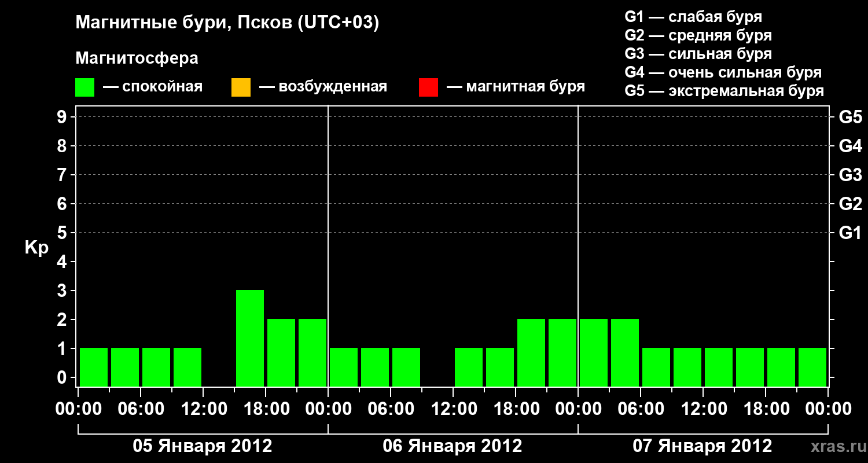This screenshot has width=868, height=463.
Task: Click the 'G2 — средняя буря' legend line
Action: 698,35
